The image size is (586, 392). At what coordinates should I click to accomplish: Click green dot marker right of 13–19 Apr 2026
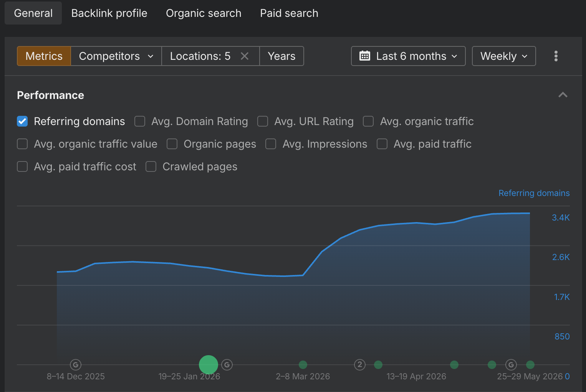tap(454, 365)
